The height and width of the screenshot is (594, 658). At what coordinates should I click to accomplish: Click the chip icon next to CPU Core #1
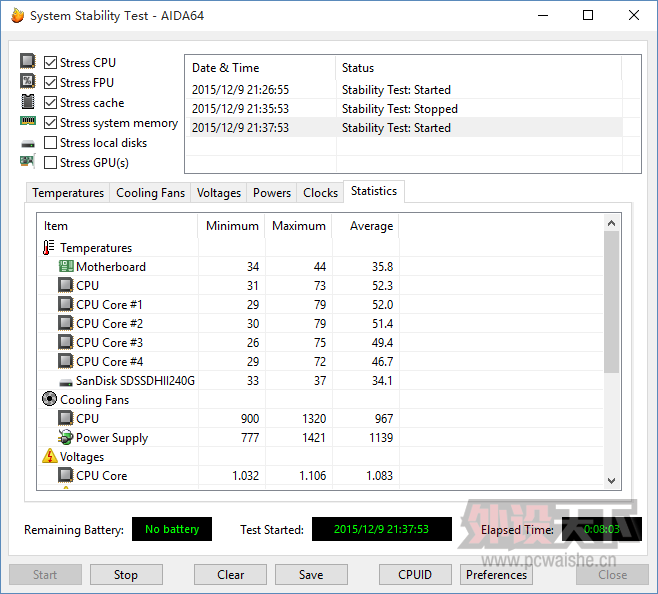point(65,304)
